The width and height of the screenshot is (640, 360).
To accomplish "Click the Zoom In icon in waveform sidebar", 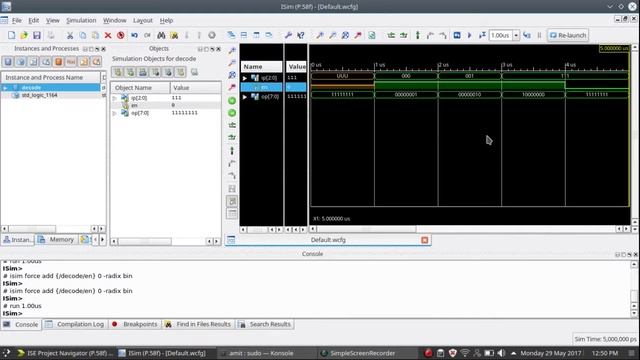I will click(x=232, y=50).
